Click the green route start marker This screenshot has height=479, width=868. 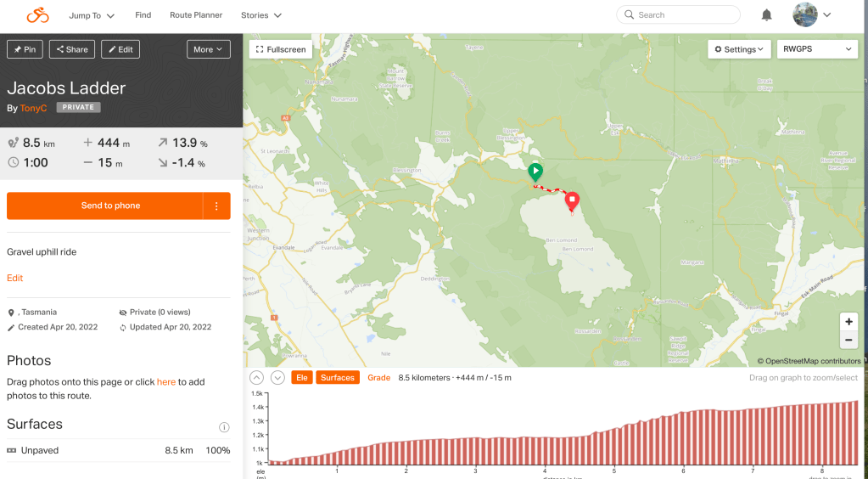coord(535,172)
